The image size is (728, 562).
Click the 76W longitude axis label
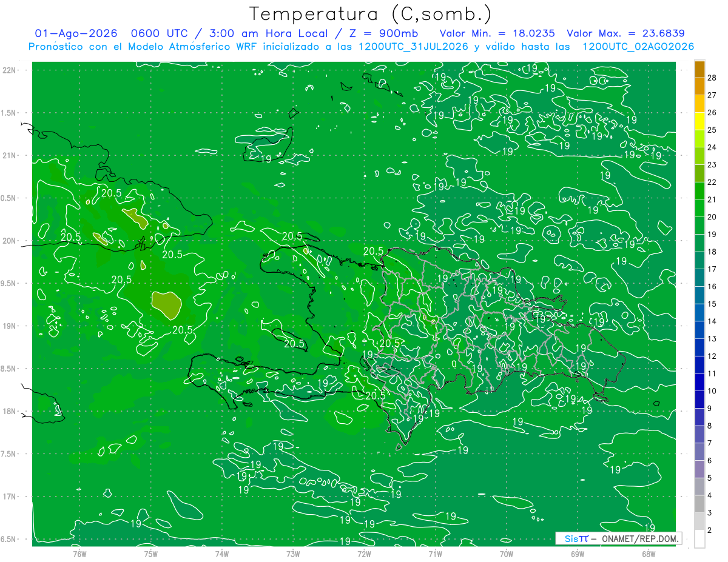[79, 554]
